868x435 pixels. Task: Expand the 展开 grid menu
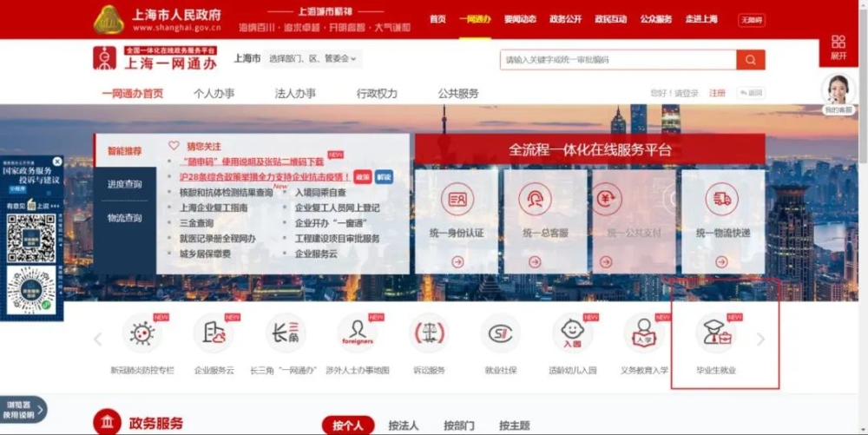click(838, 47)
